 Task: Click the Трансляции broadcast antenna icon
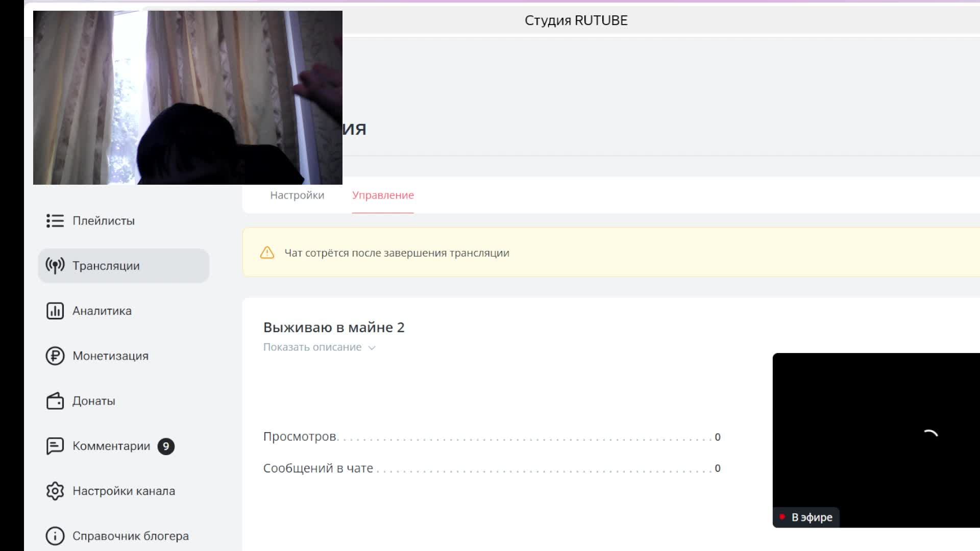pyautogui.click(x=55, y=266)
